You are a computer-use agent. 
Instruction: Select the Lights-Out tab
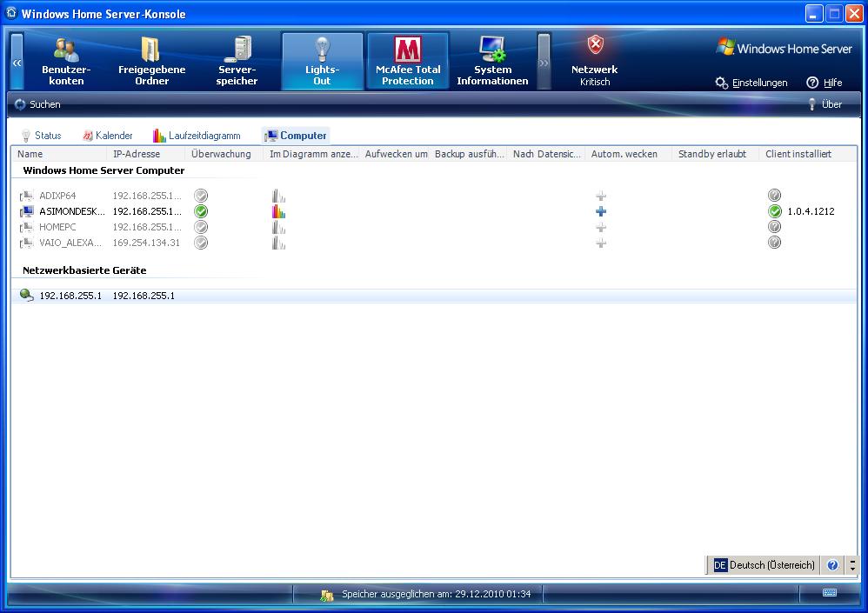pos(322,62)
